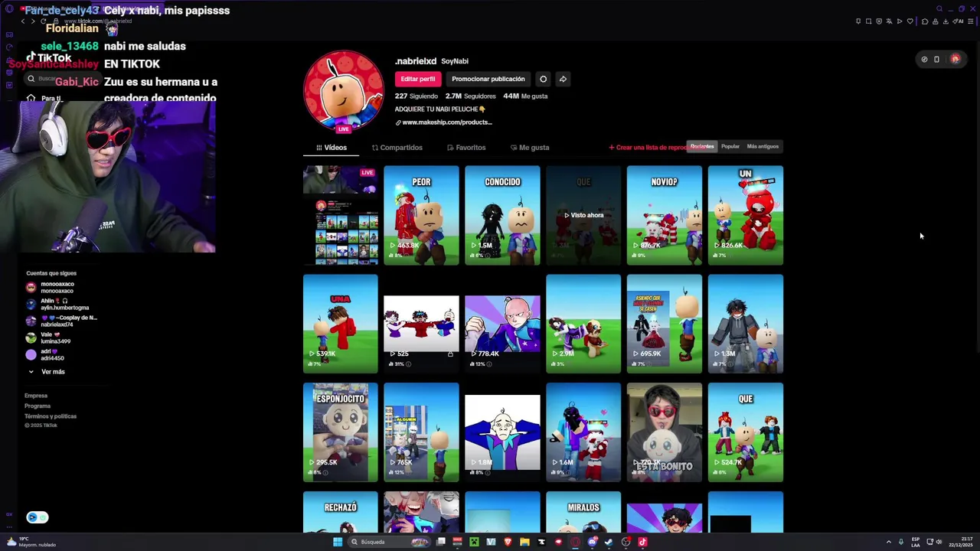Switch to the Compartidos tab

click(397, 148)
